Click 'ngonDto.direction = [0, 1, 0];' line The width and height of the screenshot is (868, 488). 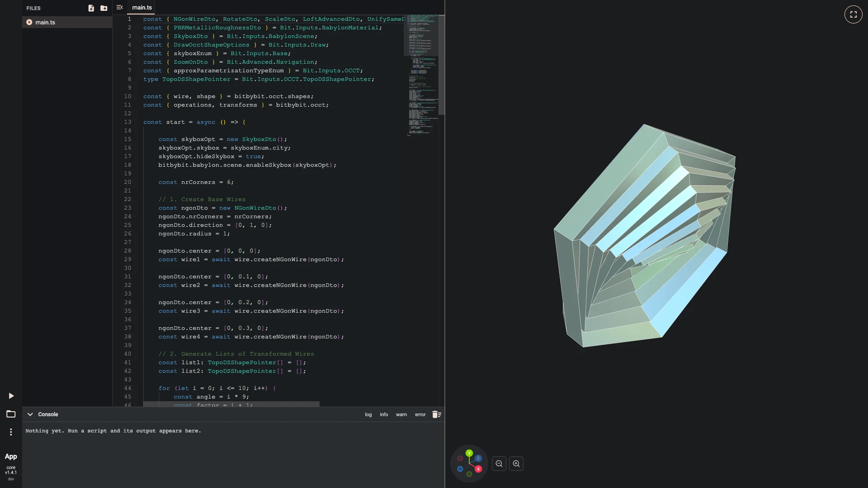[215, 225]
